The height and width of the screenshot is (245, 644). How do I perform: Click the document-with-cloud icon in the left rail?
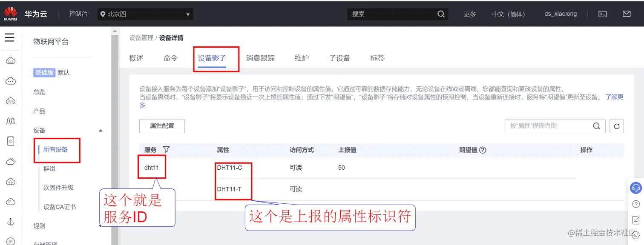tap(11, 141)
